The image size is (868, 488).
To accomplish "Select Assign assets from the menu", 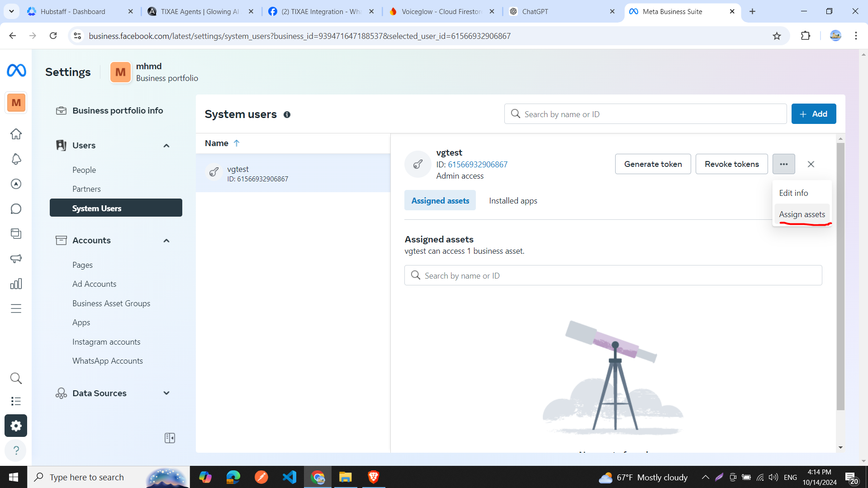I will [x=802, y=214].
